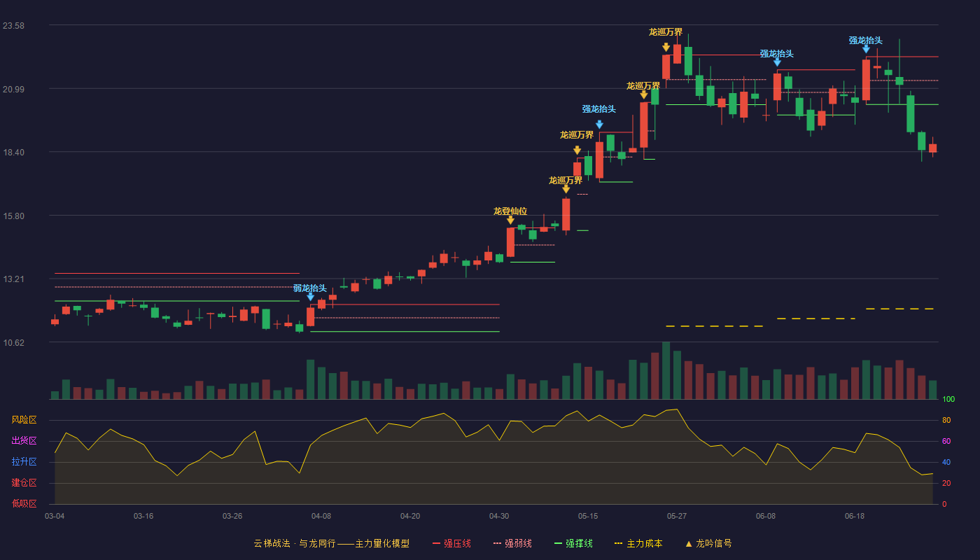
Task: Click the topmost 龙巡万界 marker at the price peak
Action: [x=666, y=47]
